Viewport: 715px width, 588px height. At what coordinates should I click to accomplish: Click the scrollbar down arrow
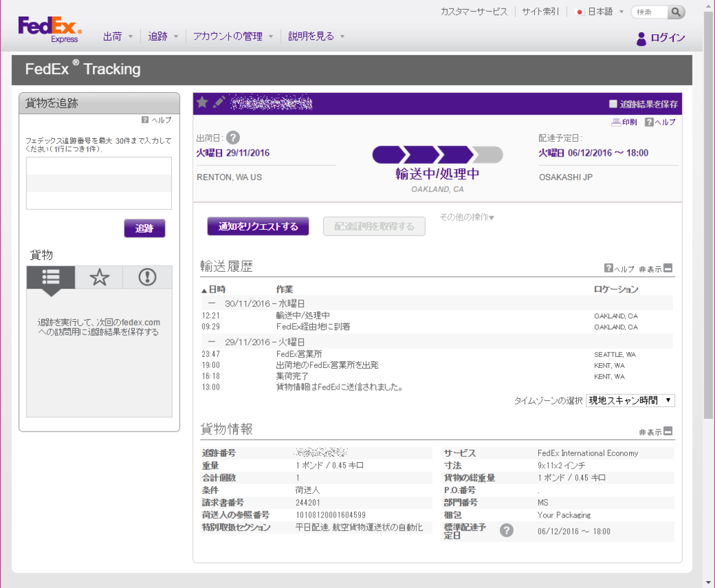pyautogui.click(x=708, y=582)
